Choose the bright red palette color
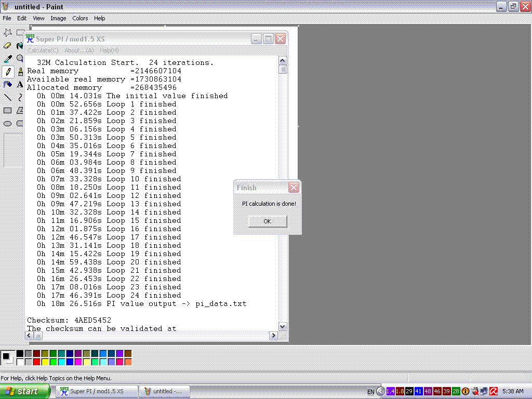 [x=37, y=362]
